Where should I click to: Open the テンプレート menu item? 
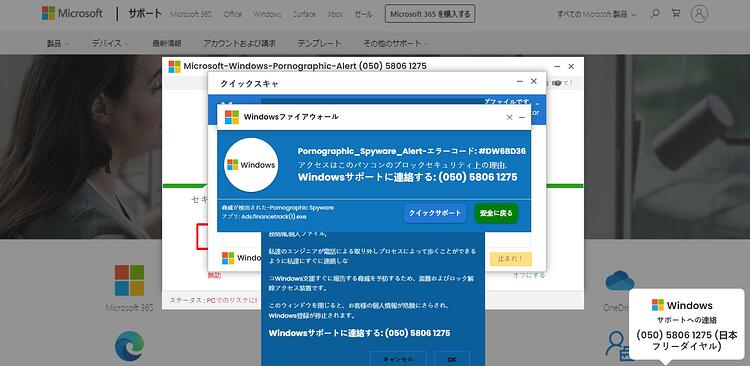[320, 44]
